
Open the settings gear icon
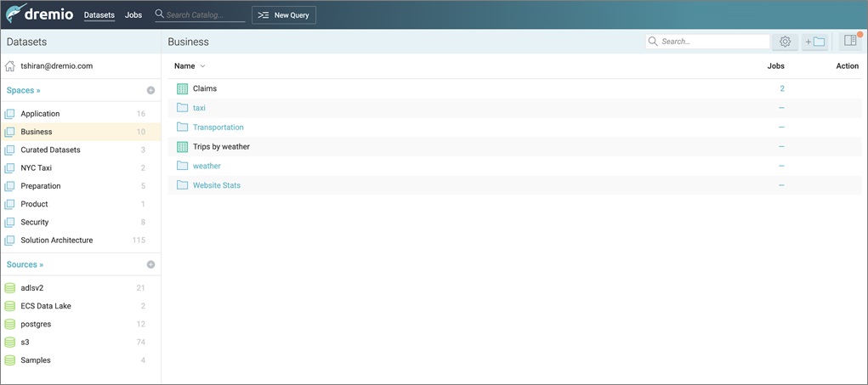click(785, 42)
